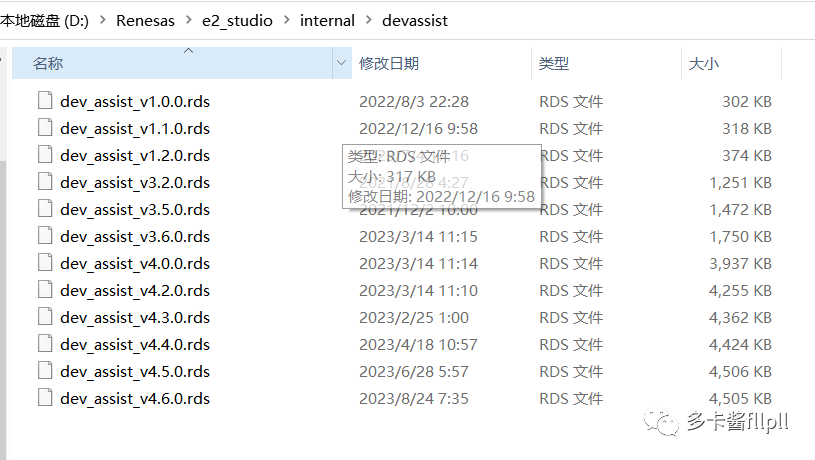Click date 2023/8/24 7:35

[414, 399]
